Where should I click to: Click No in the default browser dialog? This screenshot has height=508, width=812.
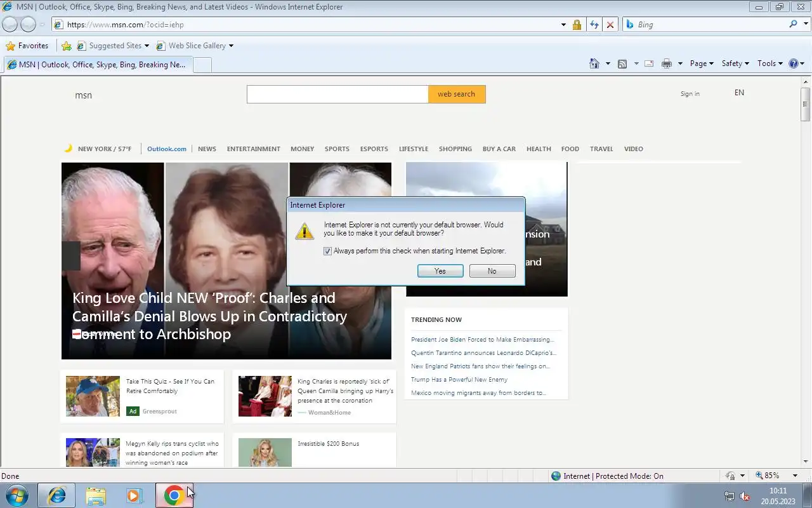coord(492,271)
